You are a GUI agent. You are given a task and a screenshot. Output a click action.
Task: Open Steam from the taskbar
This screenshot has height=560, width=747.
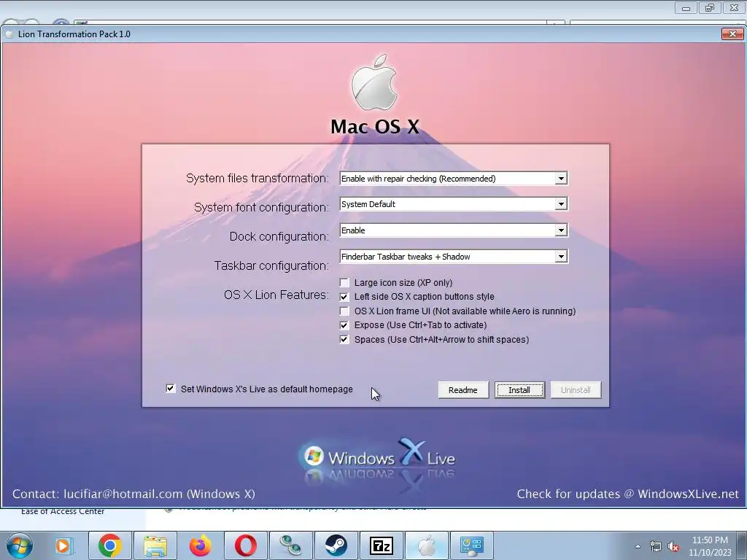[336, 545]
